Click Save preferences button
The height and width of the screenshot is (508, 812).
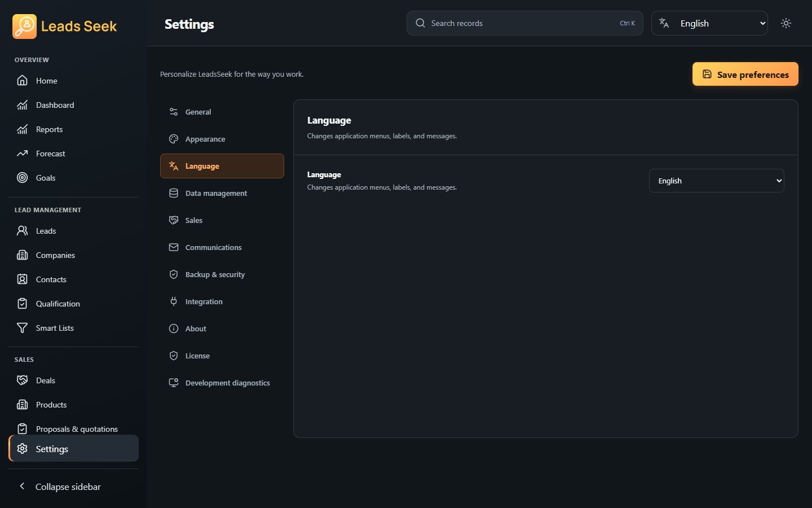745,74
